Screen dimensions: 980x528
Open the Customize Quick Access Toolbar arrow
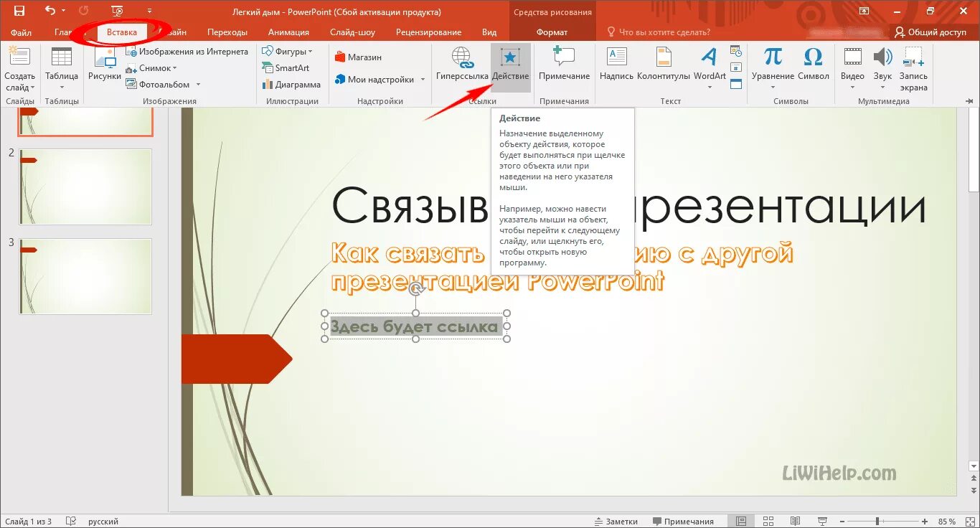(149, 11)
